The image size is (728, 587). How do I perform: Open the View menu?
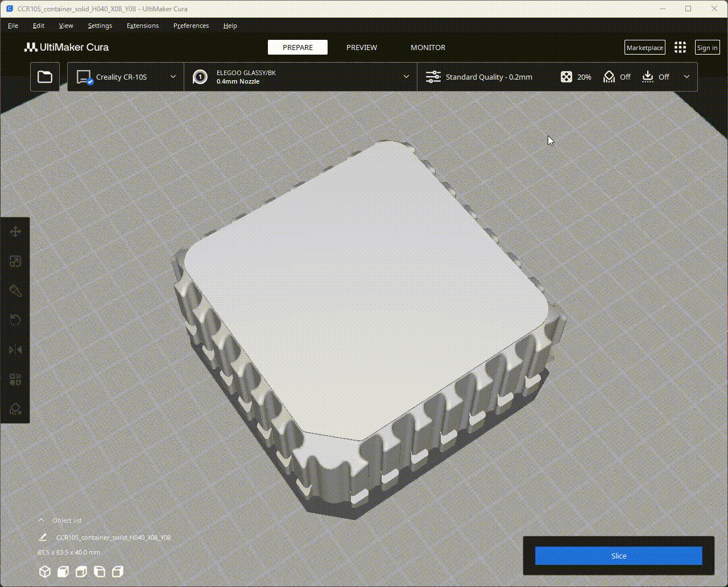(66, 26)
